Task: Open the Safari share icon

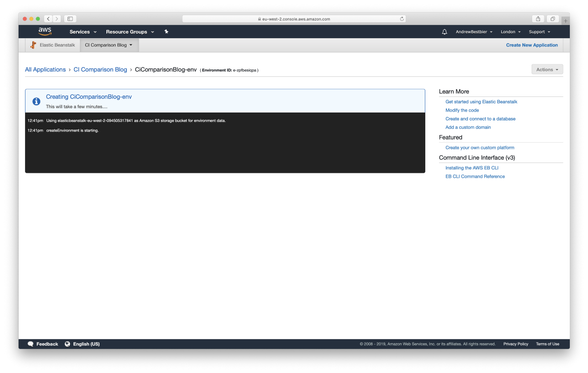Action: tap(538, 19)
